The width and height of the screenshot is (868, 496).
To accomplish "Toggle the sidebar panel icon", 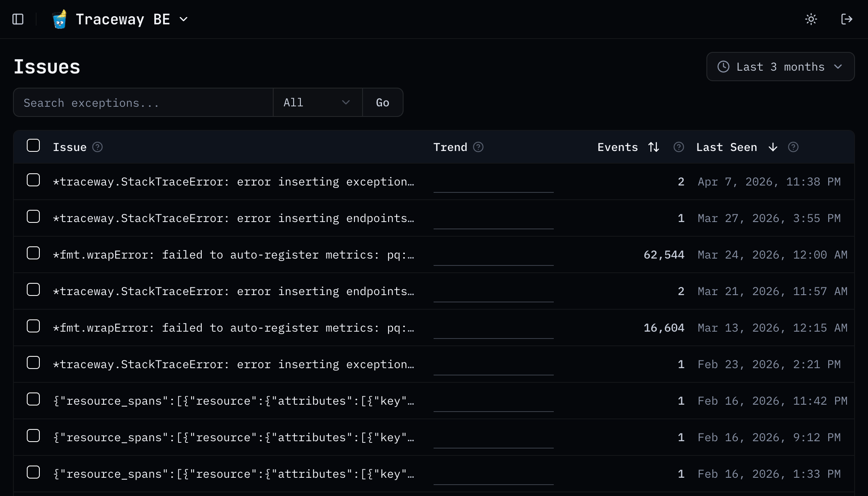I will coord(18,19).
